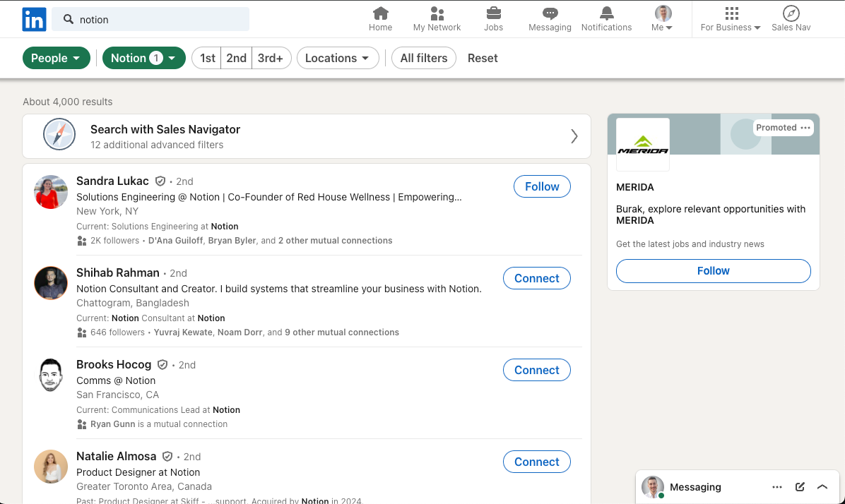Connect with Natalie Almosa
This screenshot has height=504, width=845.
pos(537,462)
